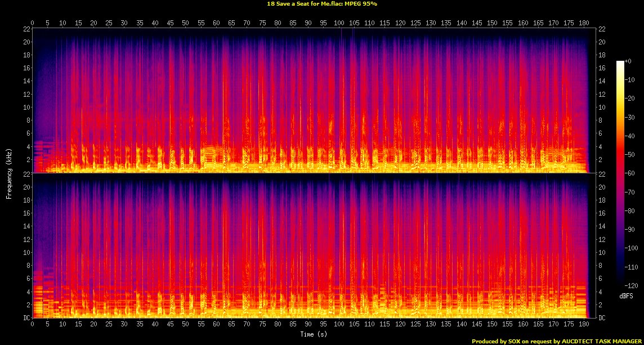644x345 pixels.
Task: Click the 150 s tick on the bottom time axis
Action: (492, 325)
